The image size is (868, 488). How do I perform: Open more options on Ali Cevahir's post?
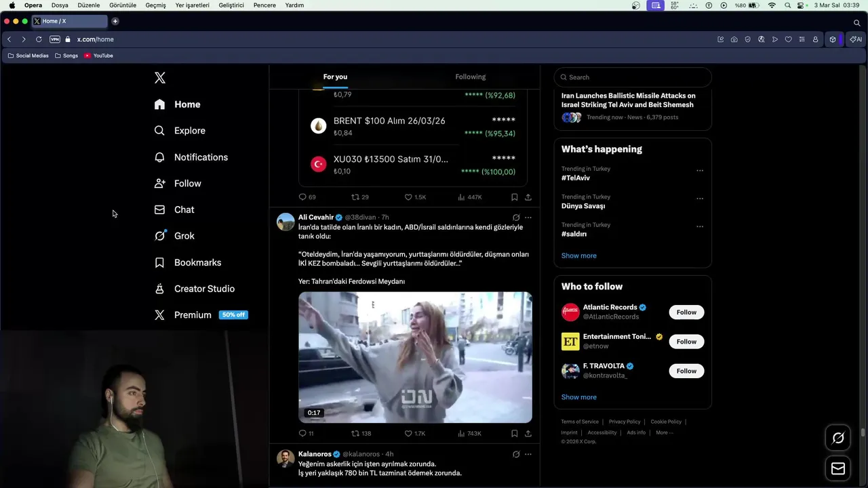point(528,218)
